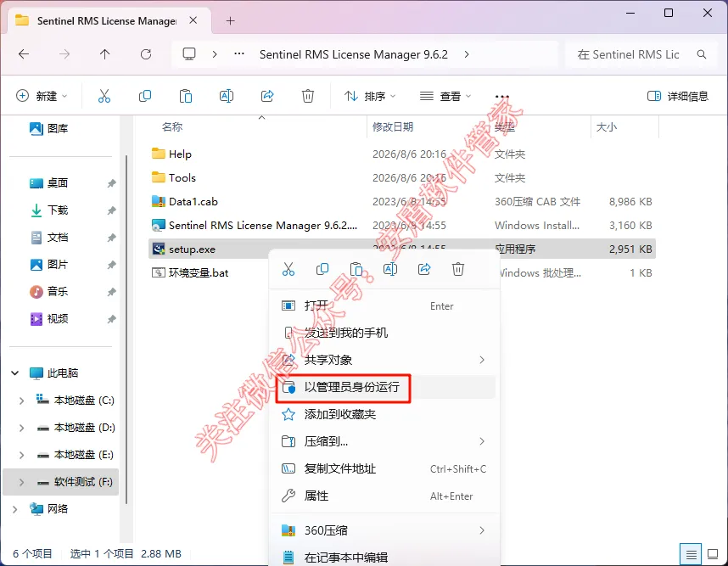Image resolution: width=728 pixels, height=566 pixels.
Task: Click the search magnifier icon
Action: 702,54
